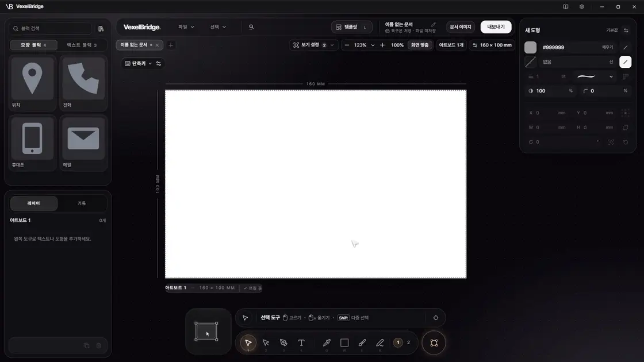The height and width of the screenshot is (362, 644).
Task: Click the link width-height proportions icon
Action: [x=626, y=127]
